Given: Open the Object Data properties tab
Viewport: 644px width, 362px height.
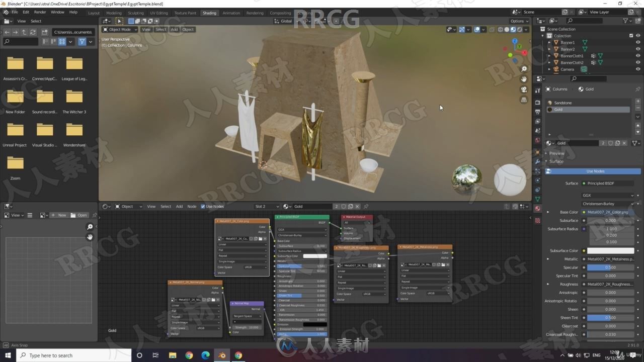Looking at the screenshot, I should [x=537, y=199].
